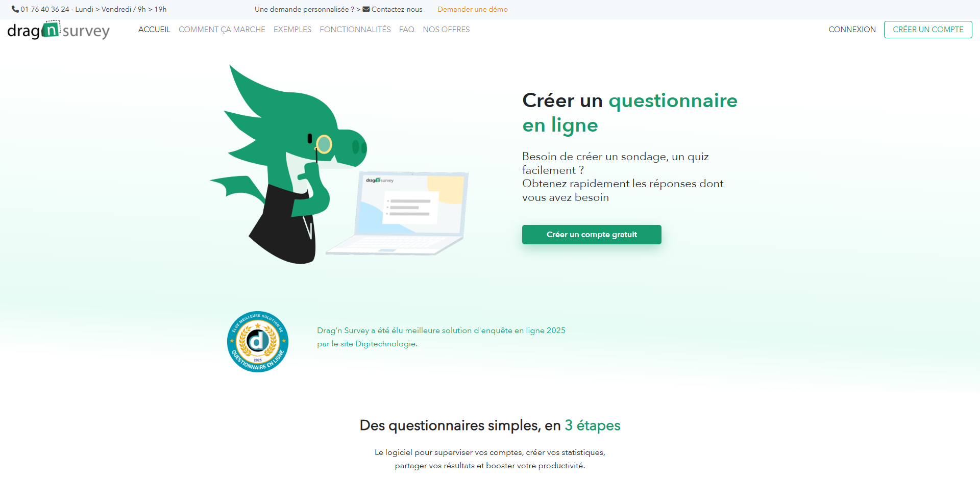Click the envelope icon before Contactez-nous

pos(366,9)
